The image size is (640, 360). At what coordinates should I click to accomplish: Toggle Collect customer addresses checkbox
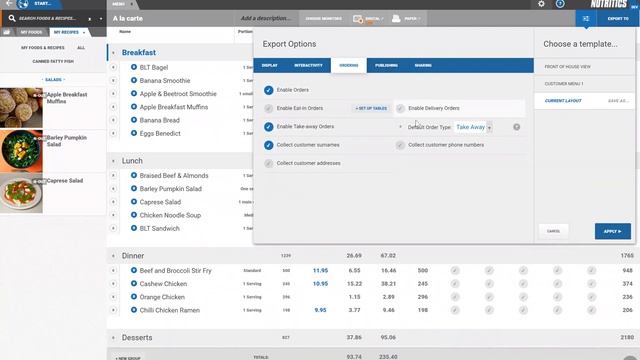pos(268,163)
